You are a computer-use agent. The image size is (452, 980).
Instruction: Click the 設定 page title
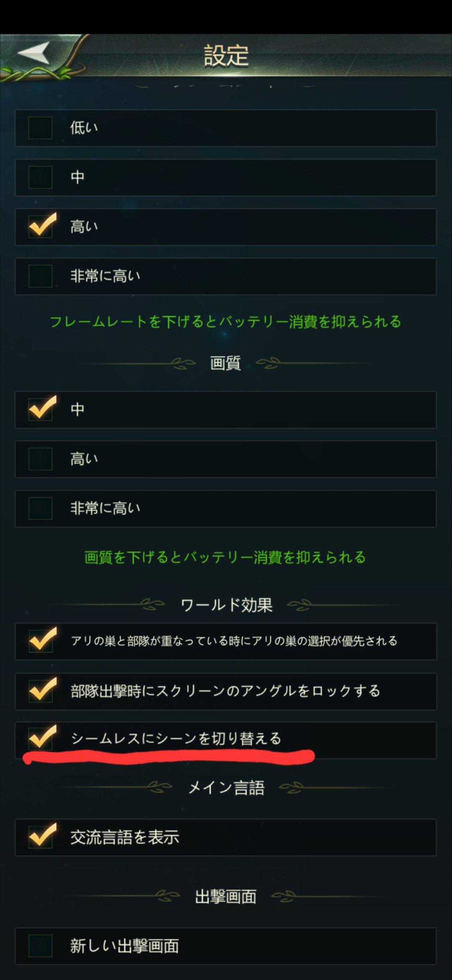(x=226, y=56)
